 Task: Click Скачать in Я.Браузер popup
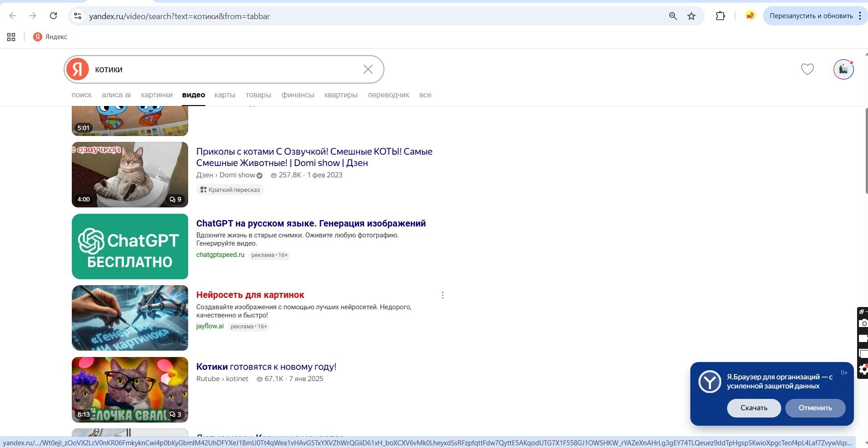754,408
